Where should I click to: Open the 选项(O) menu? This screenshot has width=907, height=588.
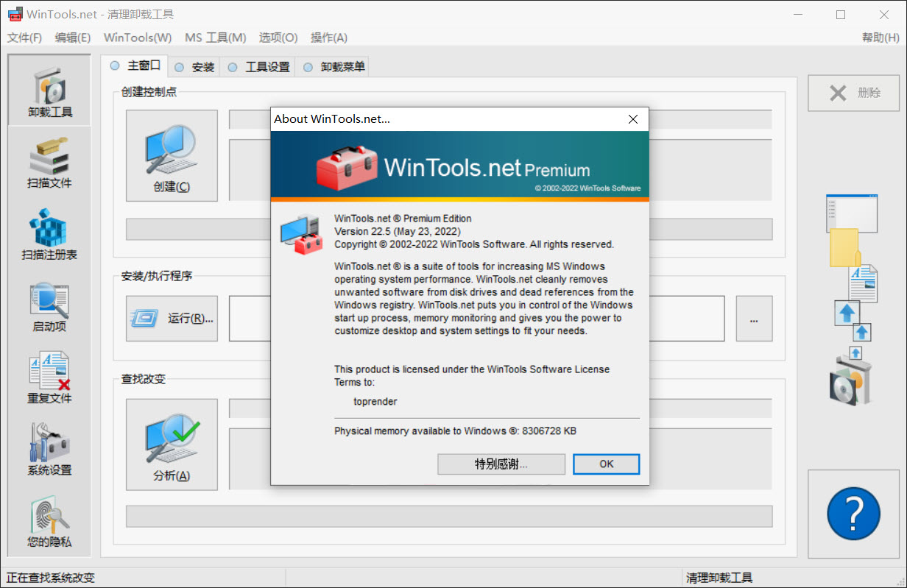278,38
